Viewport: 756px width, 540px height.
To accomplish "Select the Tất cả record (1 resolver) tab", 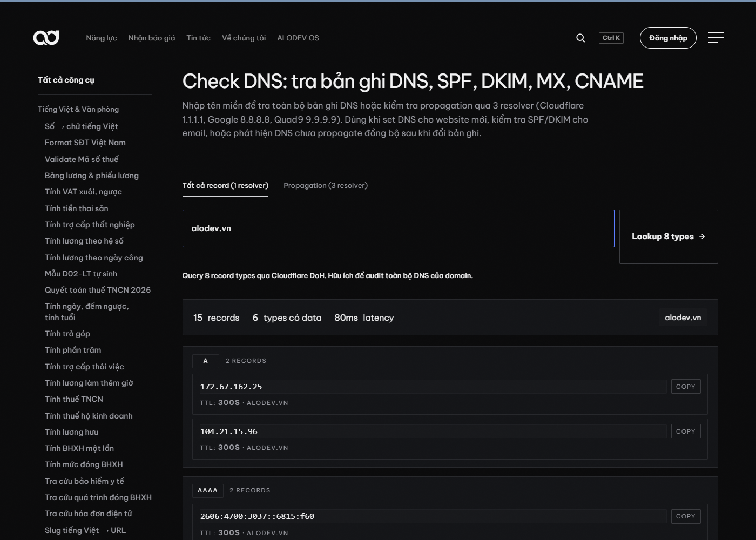I will click(225, 186).
